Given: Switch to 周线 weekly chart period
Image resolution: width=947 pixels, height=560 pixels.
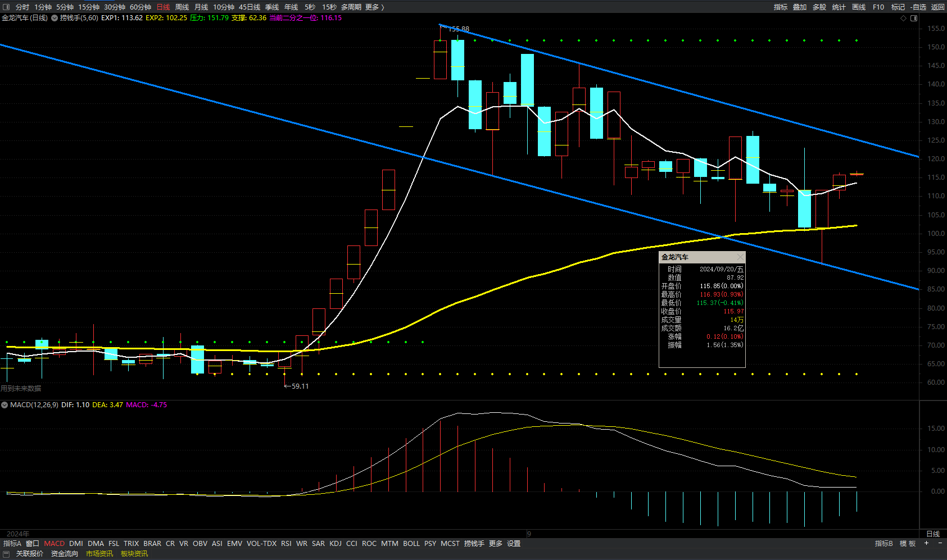Looking at the screenshot, I should pos(182,7).
